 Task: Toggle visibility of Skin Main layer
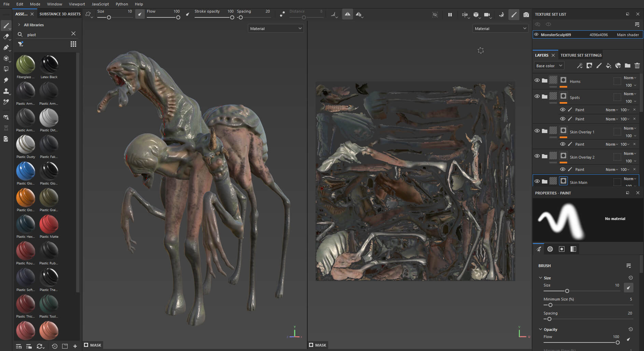point(537,181)
